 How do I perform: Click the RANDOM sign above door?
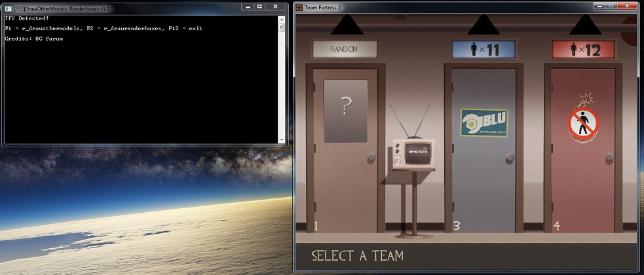coord(345,49)
